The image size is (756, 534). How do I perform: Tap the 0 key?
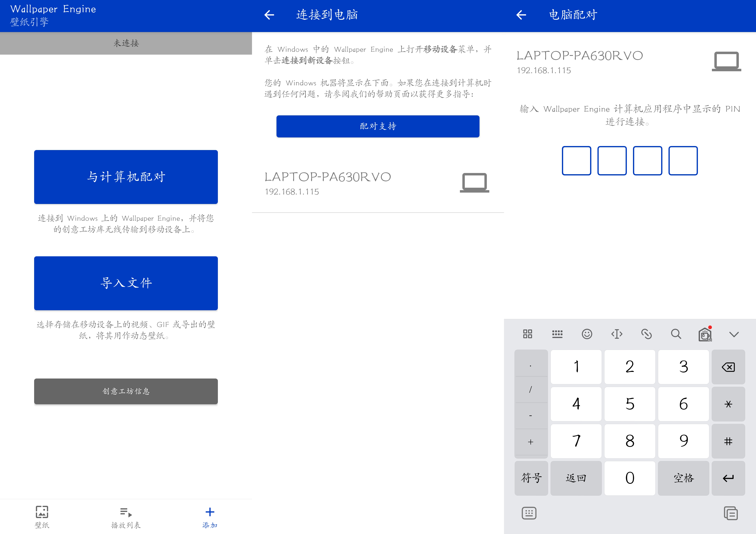click(629, 478)
